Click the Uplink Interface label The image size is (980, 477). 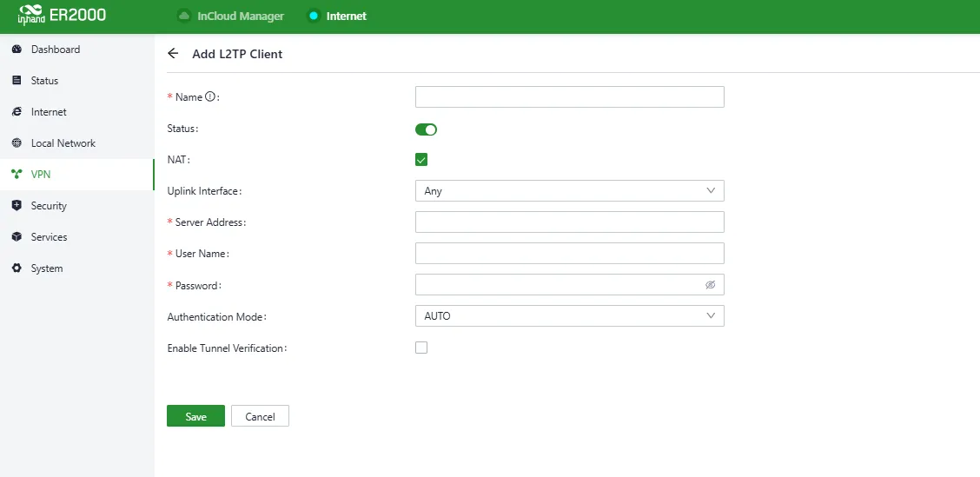(x=204, y=191)
